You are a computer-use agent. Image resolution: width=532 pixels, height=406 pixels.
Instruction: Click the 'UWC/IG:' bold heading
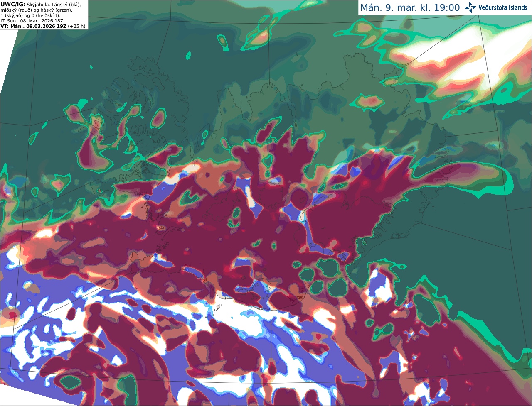[x=13, y=4]
